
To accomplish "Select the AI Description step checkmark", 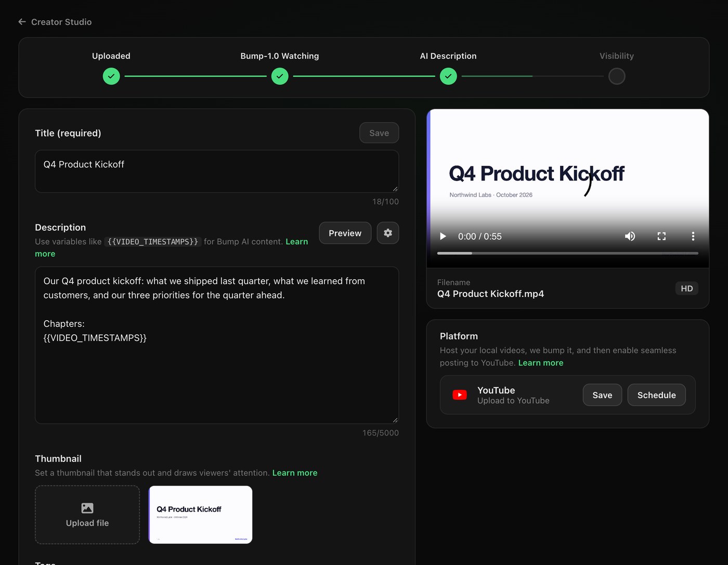I will coord(448,76).
